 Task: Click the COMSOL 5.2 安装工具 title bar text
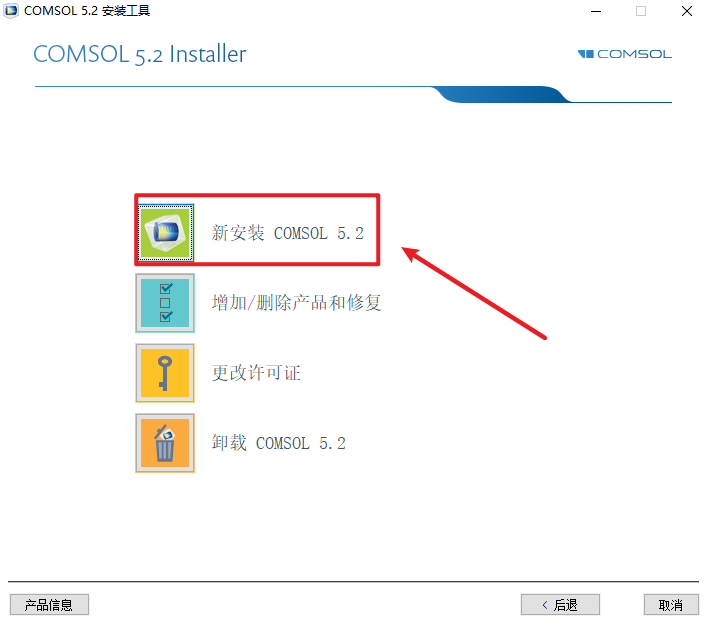click(x=87, y=11)
